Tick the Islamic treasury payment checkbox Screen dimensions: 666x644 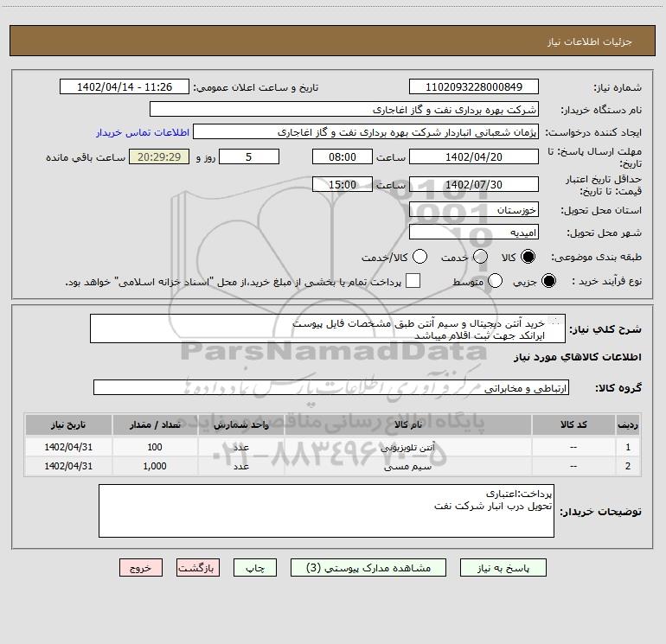[x=413, y=281]
